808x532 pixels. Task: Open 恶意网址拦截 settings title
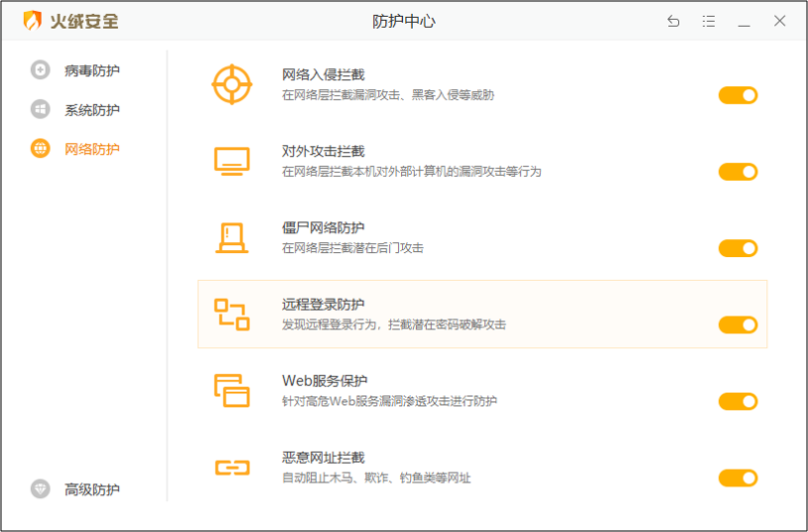(x=323, y=458)
